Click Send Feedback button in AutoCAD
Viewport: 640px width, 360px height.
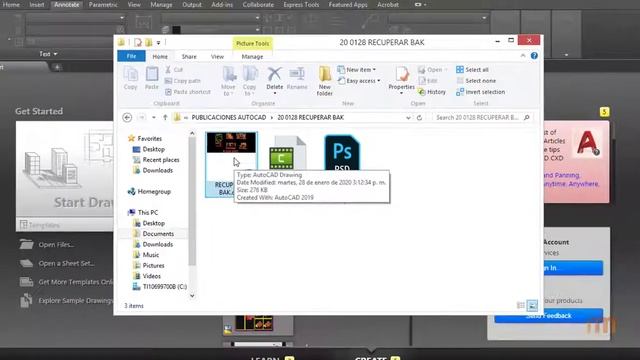click(x=549, y=316)
